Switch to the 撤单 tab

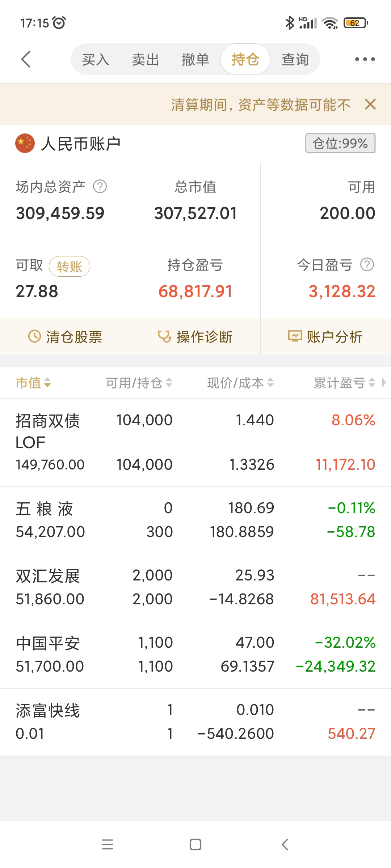[x=195, y=59]
